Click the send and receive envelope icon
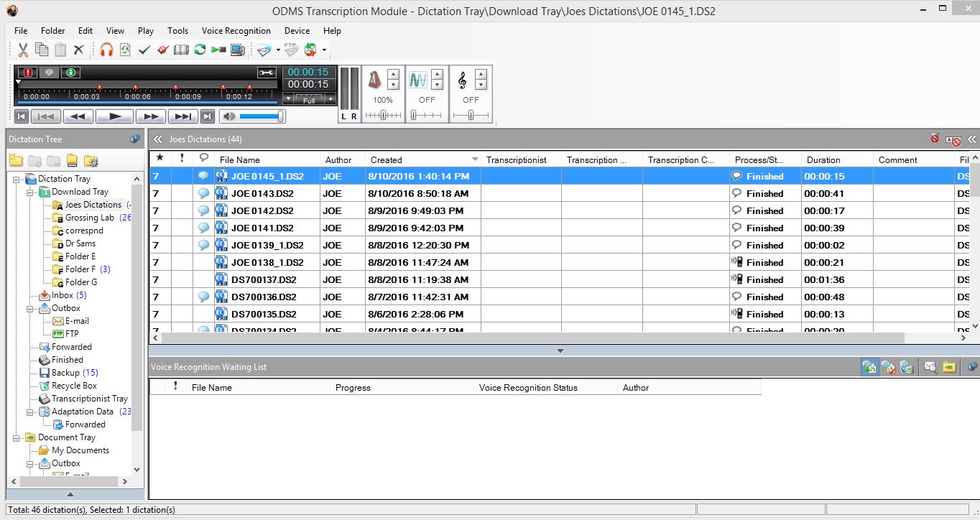The image size is (980, 520). pos(310,50)
